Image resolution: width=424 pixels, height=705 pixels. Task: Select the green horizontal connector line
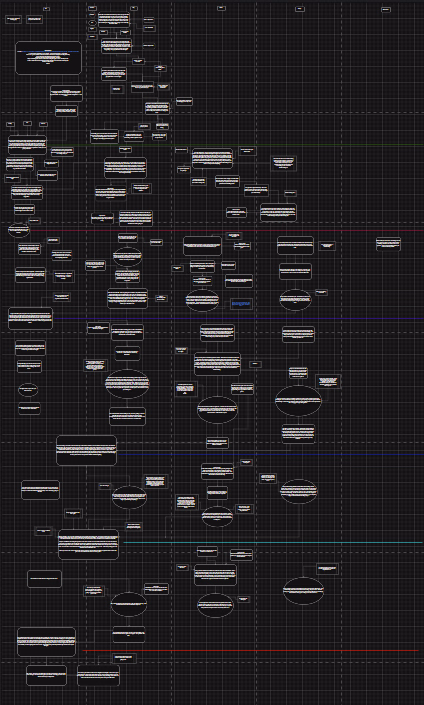click(235, 145)
